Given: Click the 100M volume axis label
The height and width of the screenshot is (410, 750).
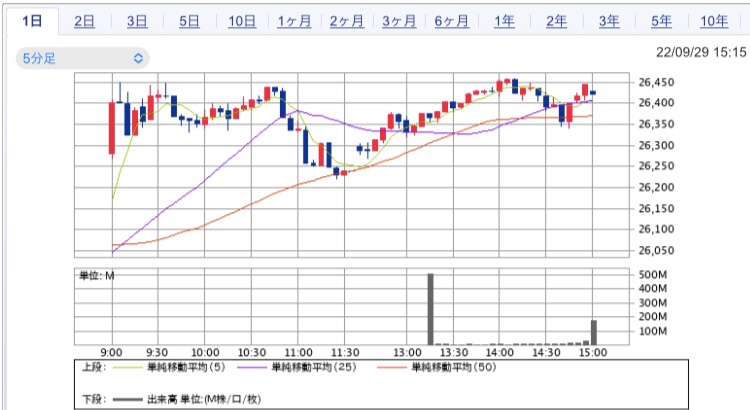Looking at the screenshot, I should pyautogui.click(x=652, y=331).
